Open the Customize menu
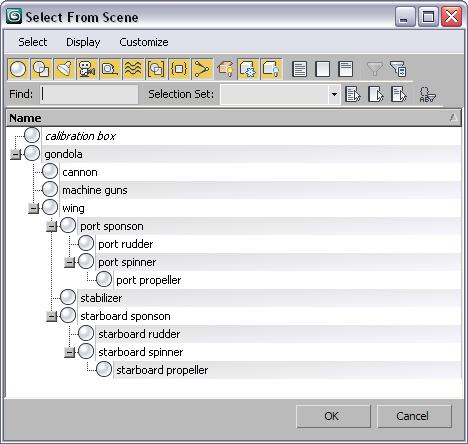 coord(144,42)
